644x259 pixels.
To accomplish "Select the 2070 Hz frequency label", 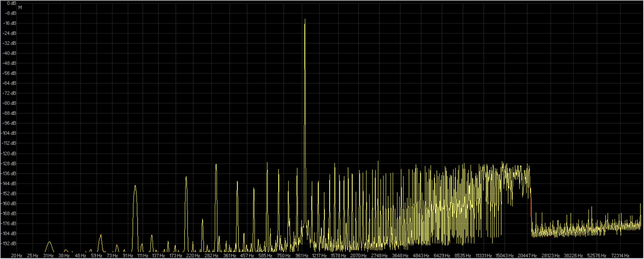I will [359, 256].
